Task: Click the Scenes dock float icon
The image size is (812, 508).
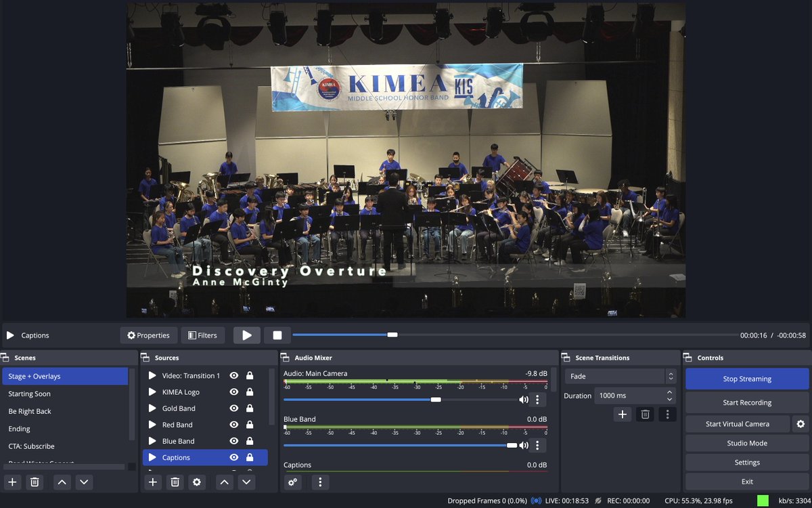Action: [5, 358]
